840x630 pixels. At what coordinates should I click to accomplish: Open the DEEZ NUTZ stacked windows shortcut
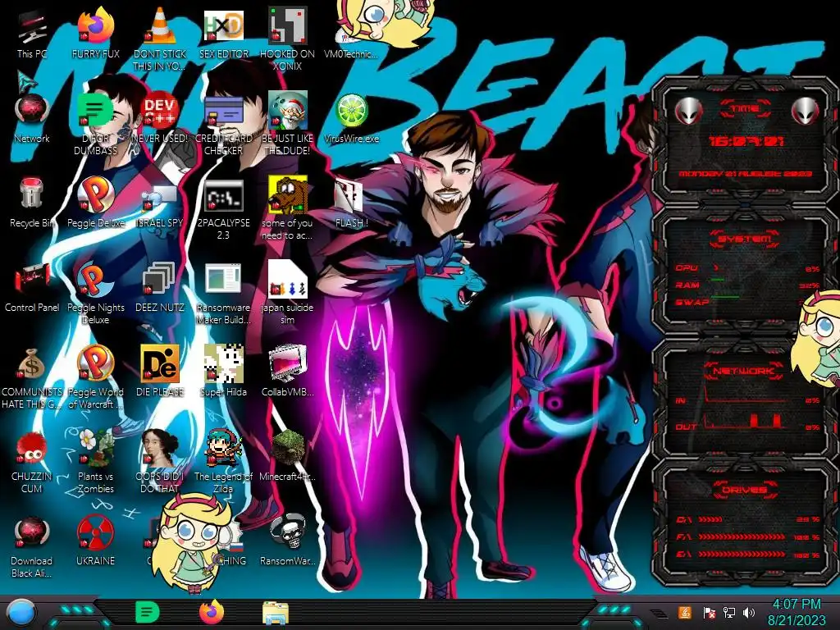pyautogui.click(x=159, y=287)
